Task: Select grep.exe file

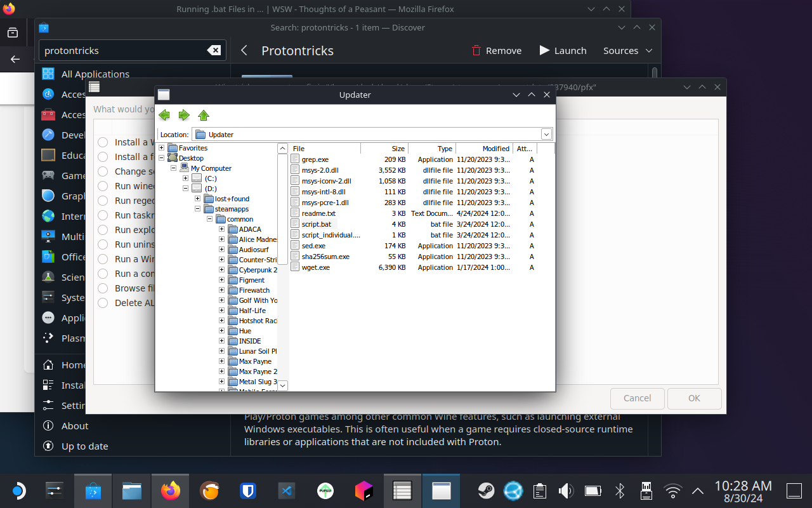Action: pos(315,159)
